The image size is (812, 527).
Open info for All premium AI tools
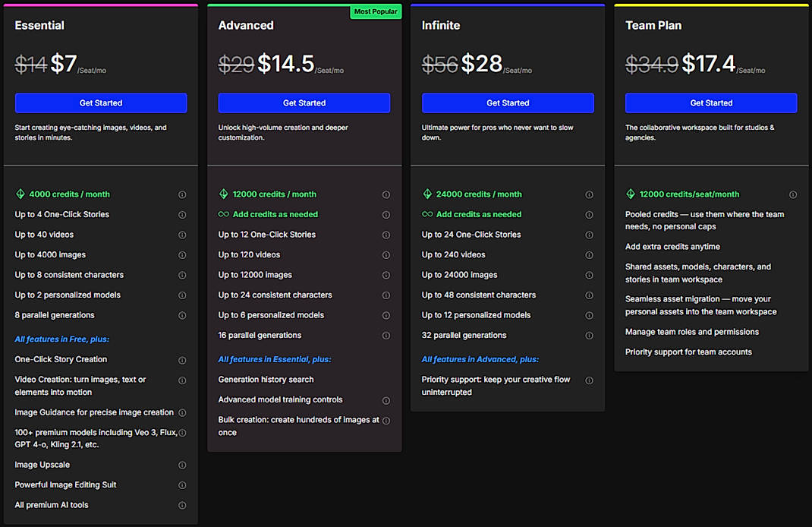pos(182,505)
